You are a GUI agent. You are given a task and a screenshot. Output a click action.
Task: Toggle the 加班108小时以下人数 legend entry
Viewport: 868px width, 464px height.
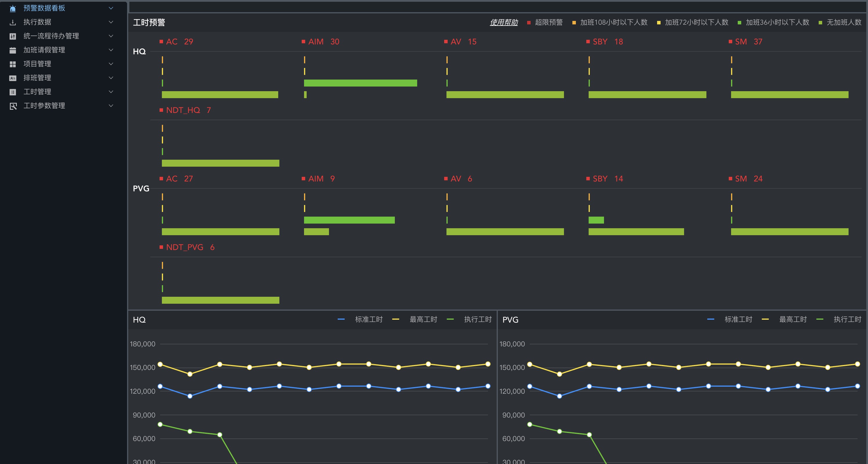point(610,23)
